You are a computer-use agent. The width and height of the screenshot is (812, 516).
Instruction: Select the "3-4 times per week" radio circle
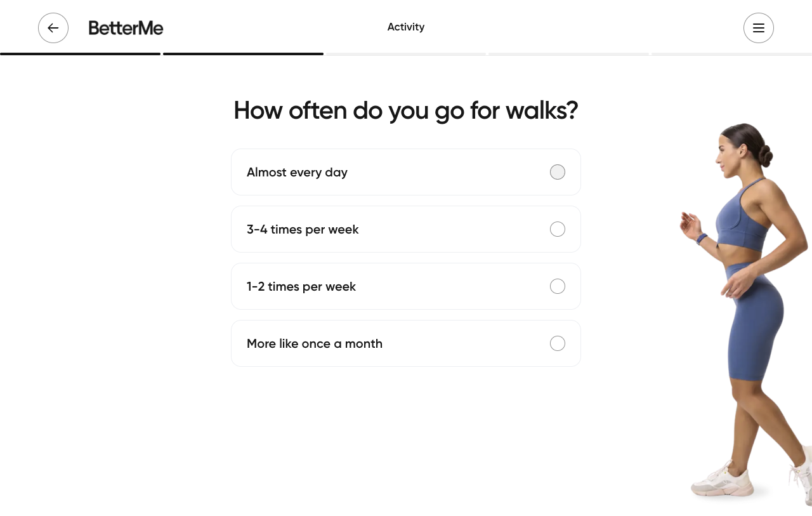558,229
